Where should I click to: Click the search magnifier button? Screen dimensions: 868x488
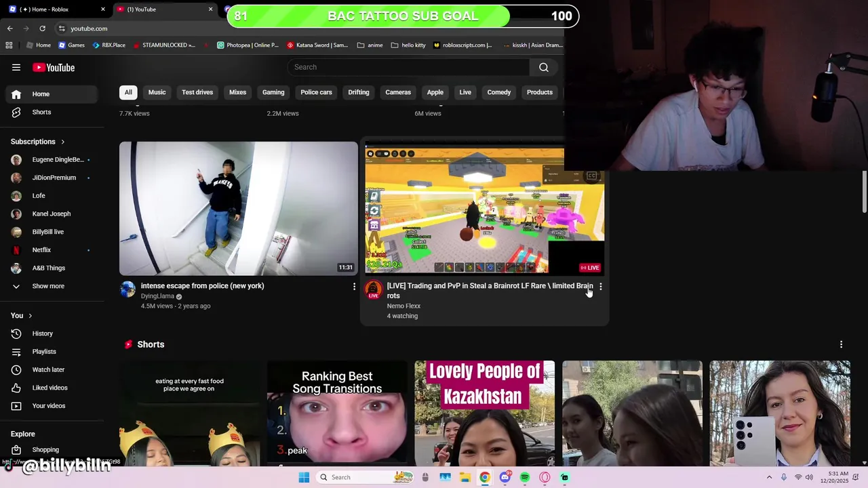pos(544,67)
